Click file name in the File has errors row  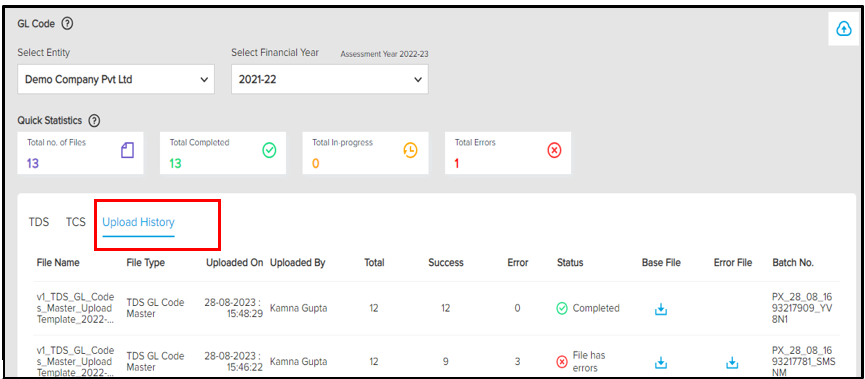pos(75,362)
